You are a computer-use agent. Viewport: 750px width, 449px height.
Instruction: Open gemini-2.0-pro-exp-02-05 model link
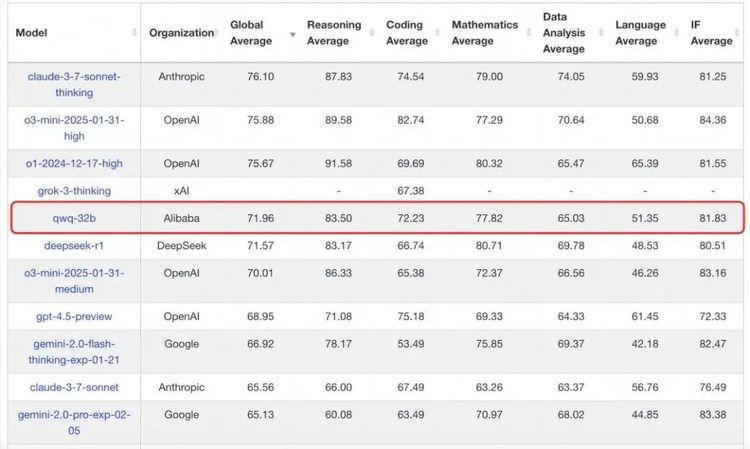coord(74,423)
